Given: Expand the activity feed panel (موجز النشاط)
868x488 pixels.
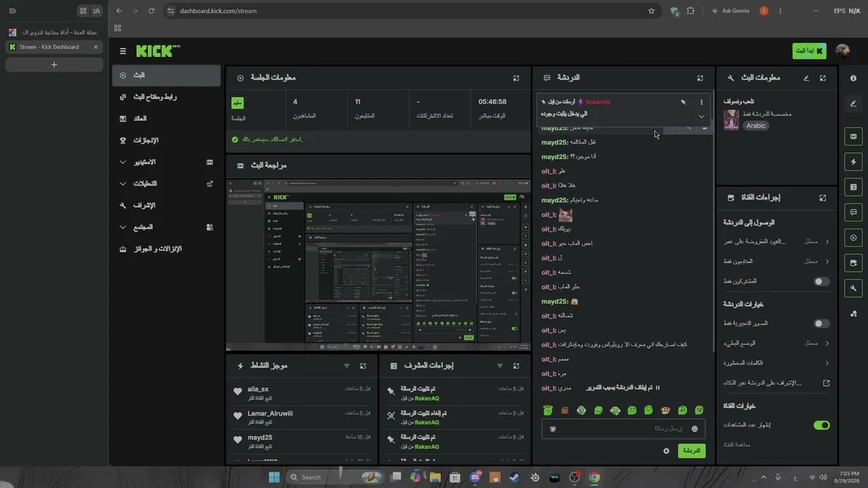Looking at the screenshot, I should [x=363, y=366].
